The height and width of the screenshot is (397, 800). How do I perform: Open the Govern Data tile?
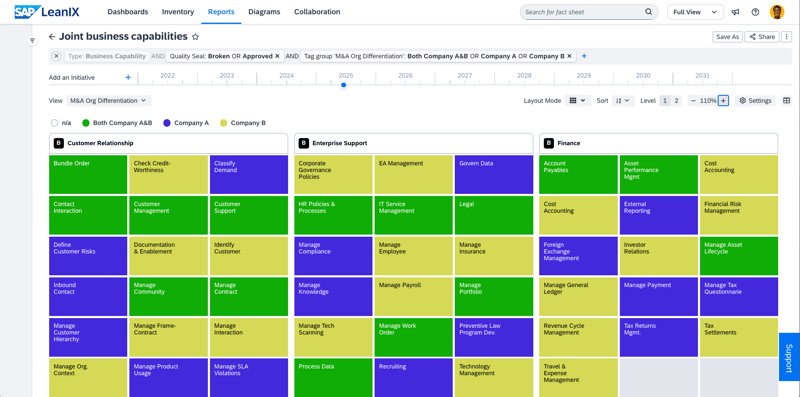494,175
